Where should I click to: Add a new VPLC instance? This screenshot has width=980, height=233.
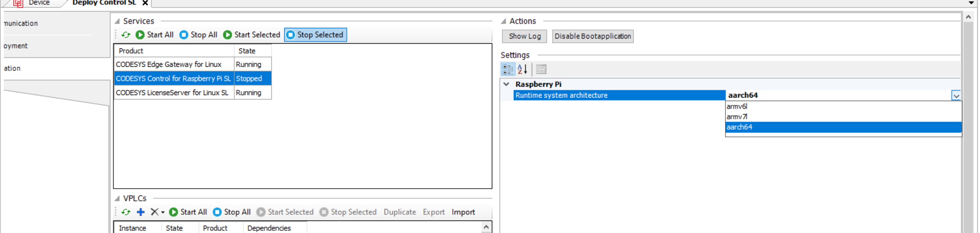tap(141, 212)
